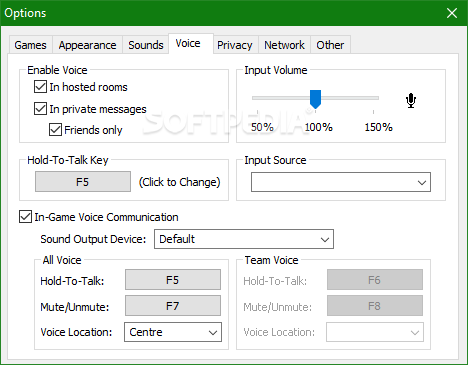Toggle Friends only checkbox

[x=55, y=130]
